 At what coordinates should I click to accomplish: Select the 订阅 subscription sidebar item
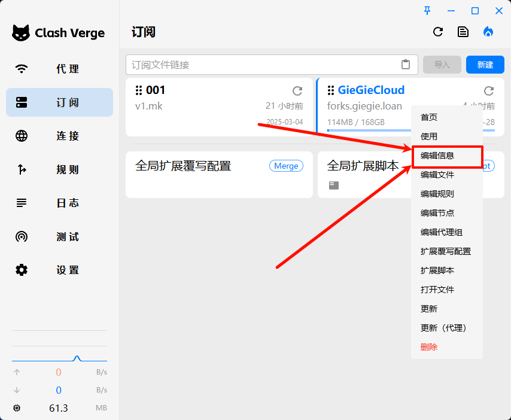(x=59, y=102)
